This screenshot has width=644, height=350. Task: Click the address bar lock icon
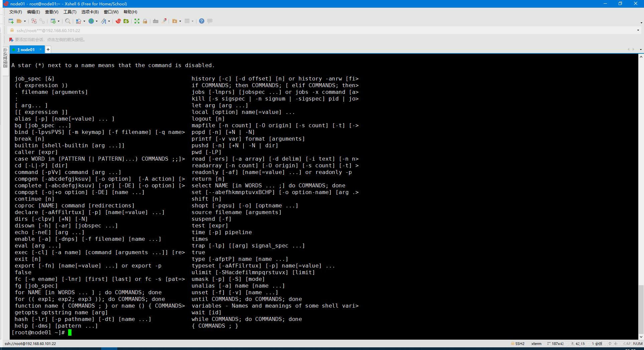point(12,30)
